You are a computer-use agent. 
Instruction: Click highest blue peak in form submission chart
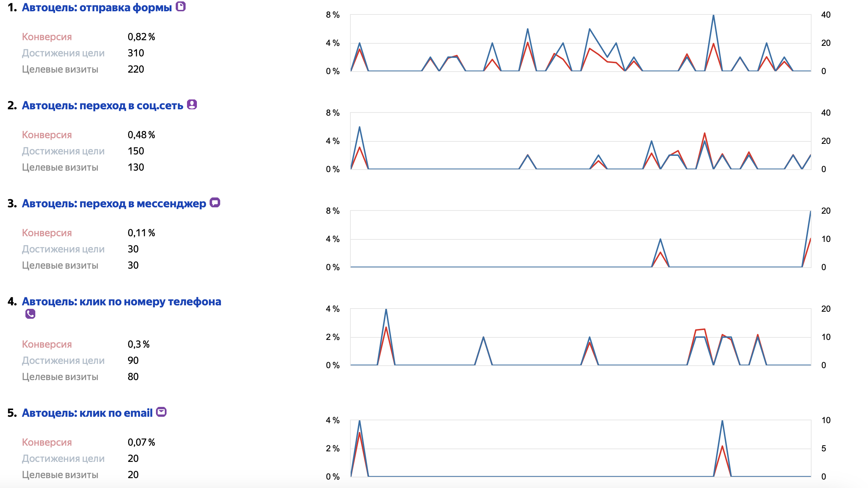(x=713, y=16)
